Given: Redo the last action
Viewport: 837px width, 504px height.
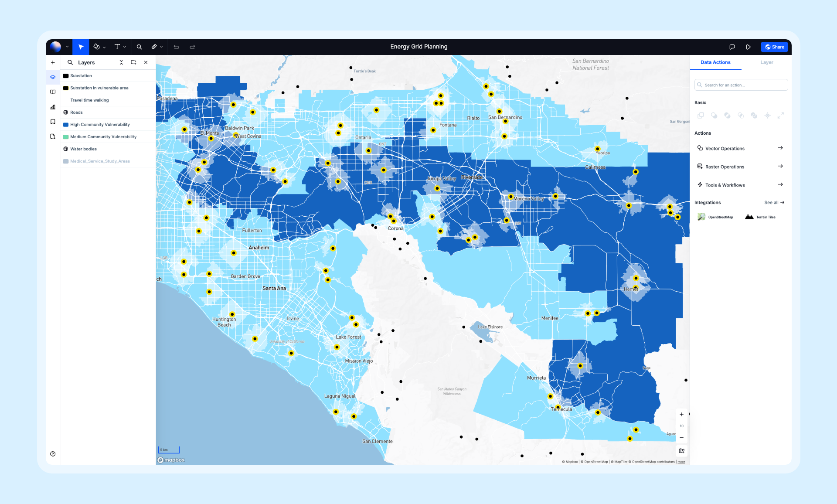Looking at the screenshot, I should coord(192,47).
